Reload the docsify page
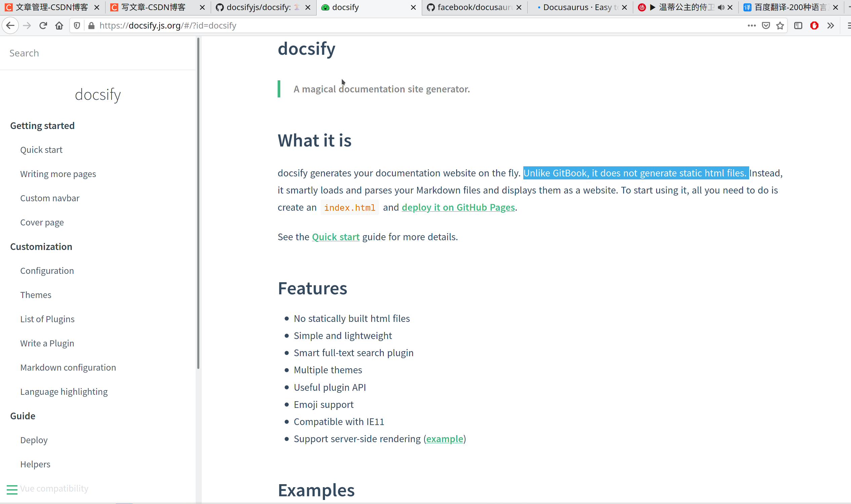The height and width of the screenshot is (504, 851). point(43,26)
